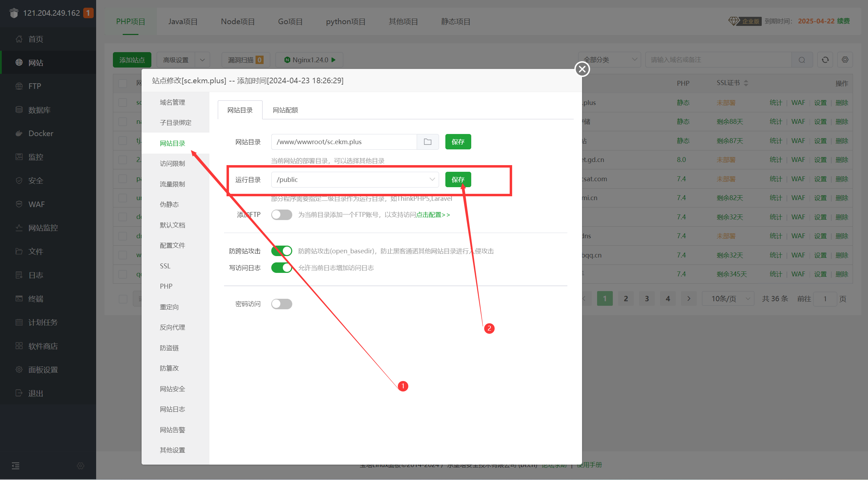Image resolution: width=868 pixels, height=480 pixels.
Task: Click the domain search input field
Action: [x=718, y=60]
